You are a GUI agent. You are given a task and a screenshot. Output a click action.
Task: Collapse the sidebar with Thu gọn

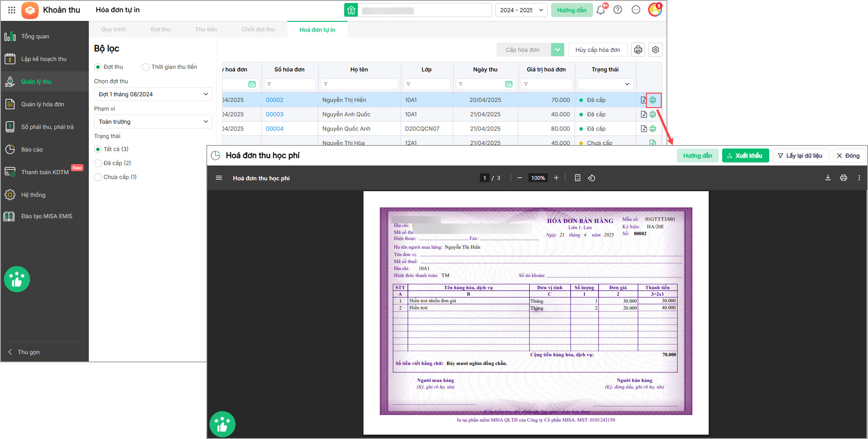[24, 352]
